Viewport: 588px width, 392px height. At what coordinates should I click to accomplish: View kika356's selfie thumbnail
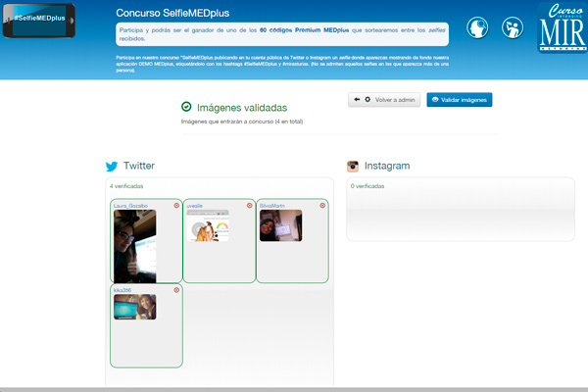(134, 307)
